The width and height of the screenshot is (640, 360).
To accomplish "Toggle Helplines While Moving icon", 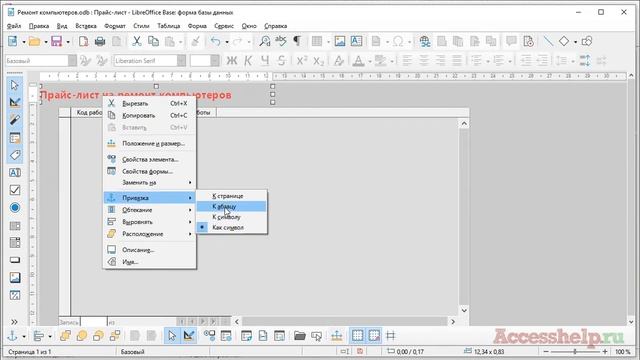I will 391,336.
